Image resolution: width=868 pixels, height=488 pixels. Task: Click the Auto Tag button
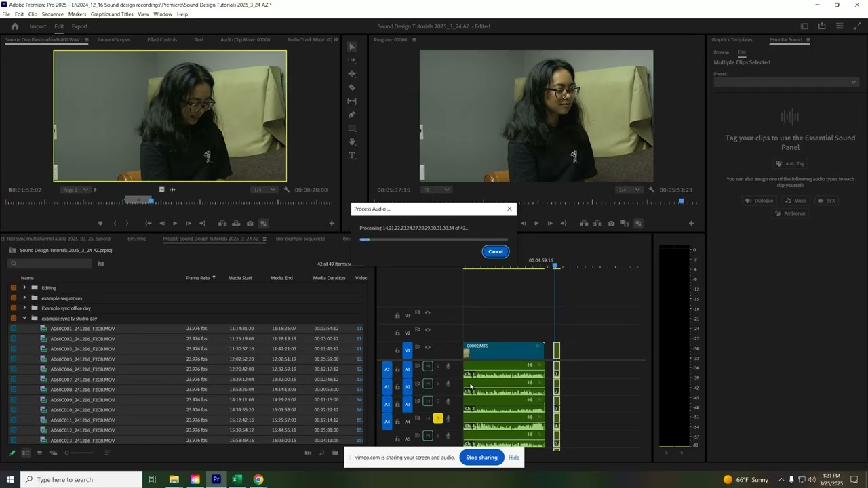click(790, 163)
